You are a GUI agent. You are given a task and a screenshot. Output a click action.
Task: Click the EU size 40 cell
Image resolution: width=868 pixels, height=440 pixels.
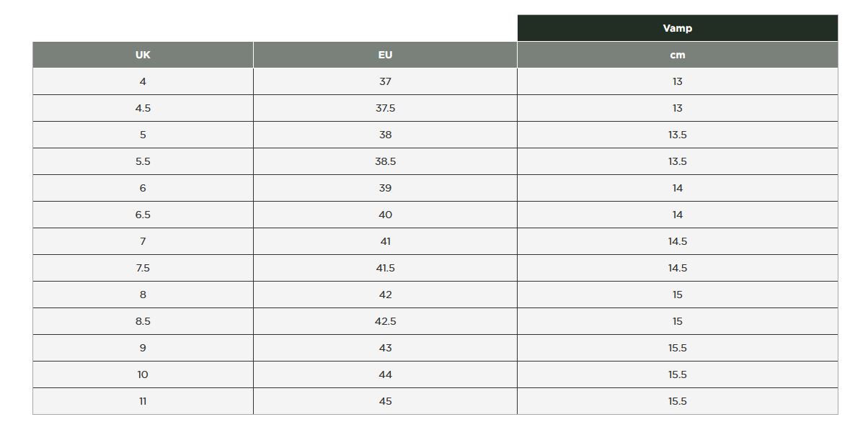(x=385, y=215)
